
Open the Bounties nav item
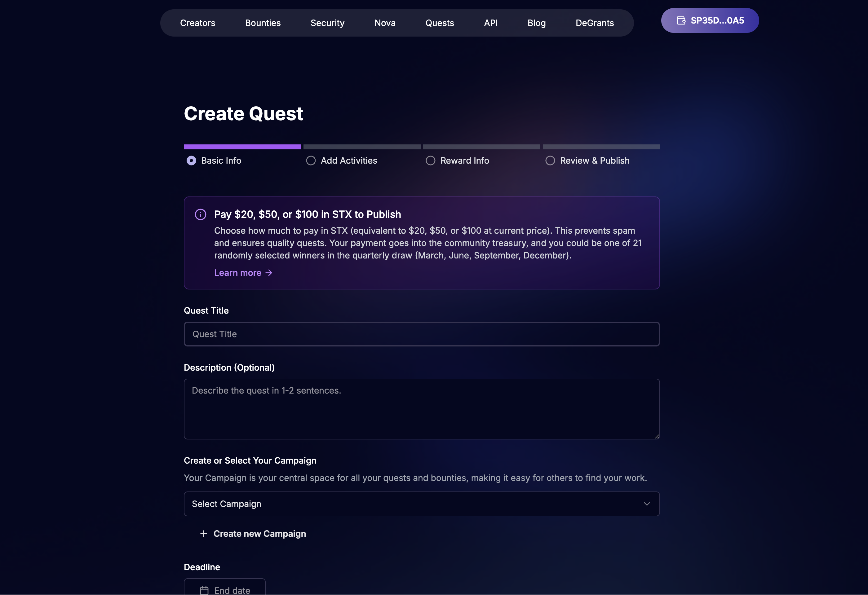(263, 23)
